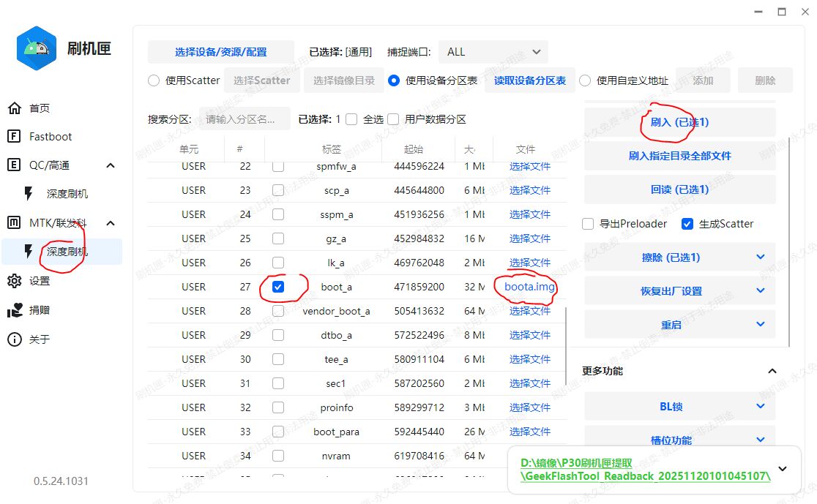817x504 pixels.
Task: Open the 捕捉端口 ALL dropdown
Action: point(493,52)
